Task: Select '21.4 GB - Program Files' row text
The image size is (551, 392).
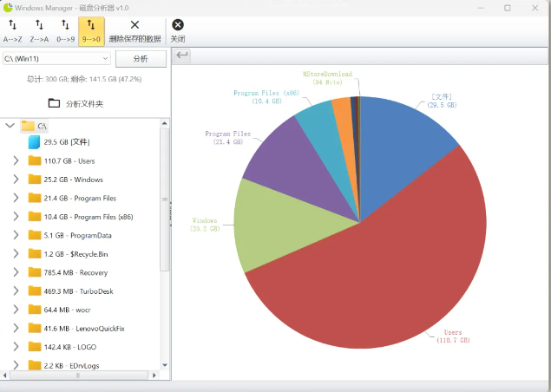Action: point(80,198)
